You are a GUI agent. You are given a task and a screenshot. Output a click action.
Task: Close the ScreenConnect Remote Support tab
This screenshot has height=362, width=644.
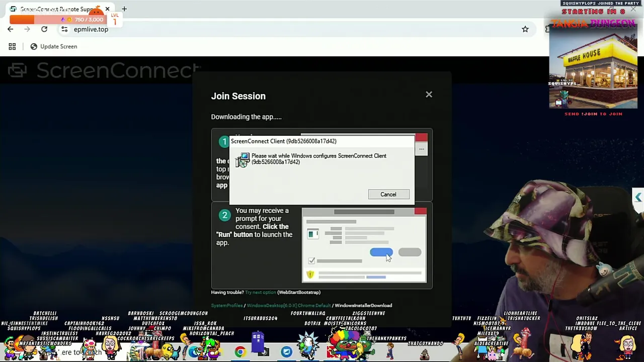(x=107, y=9)
